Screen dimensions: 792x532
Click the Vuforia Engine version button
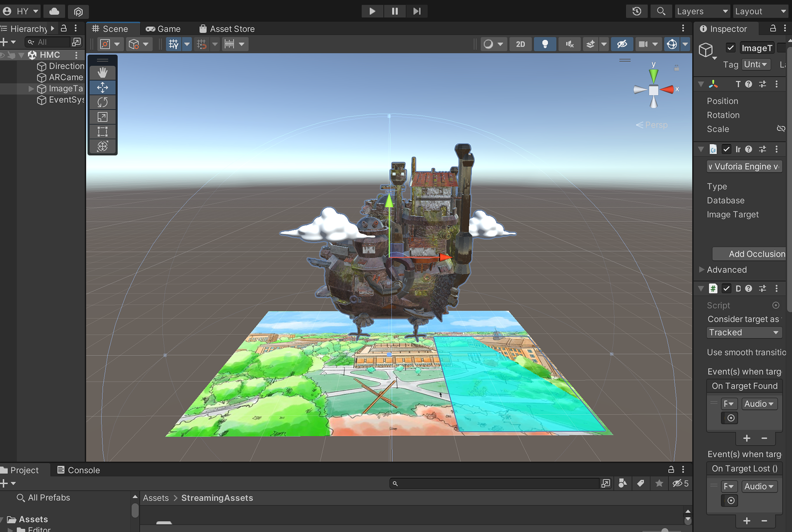point(744,167)
